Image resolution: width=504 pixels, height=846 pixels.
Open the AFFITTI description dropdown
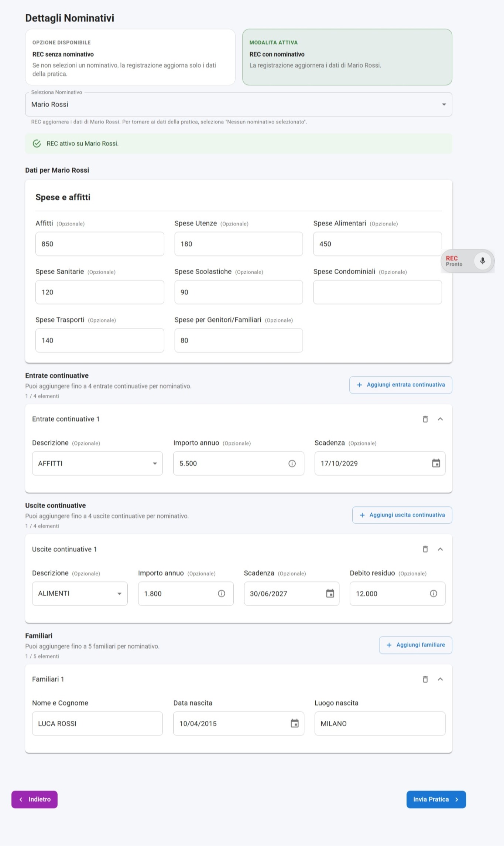(x=97, y=463)
